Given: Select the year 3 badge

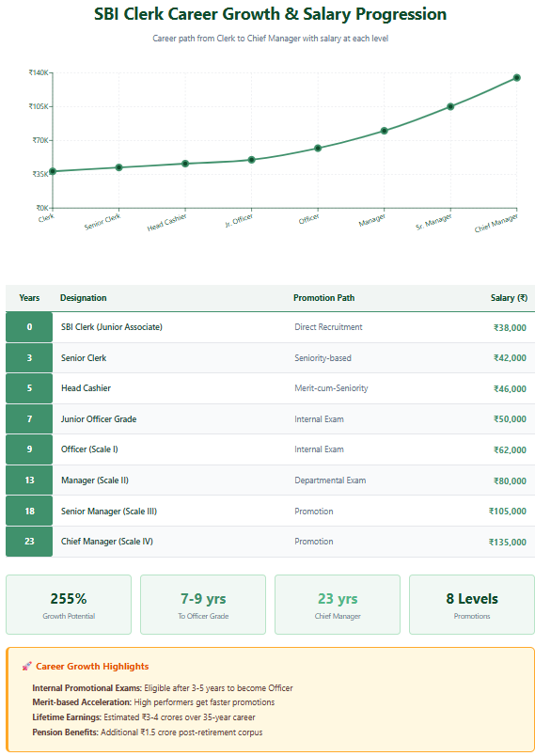Looking at the screenshot, I should pos(29,357).
